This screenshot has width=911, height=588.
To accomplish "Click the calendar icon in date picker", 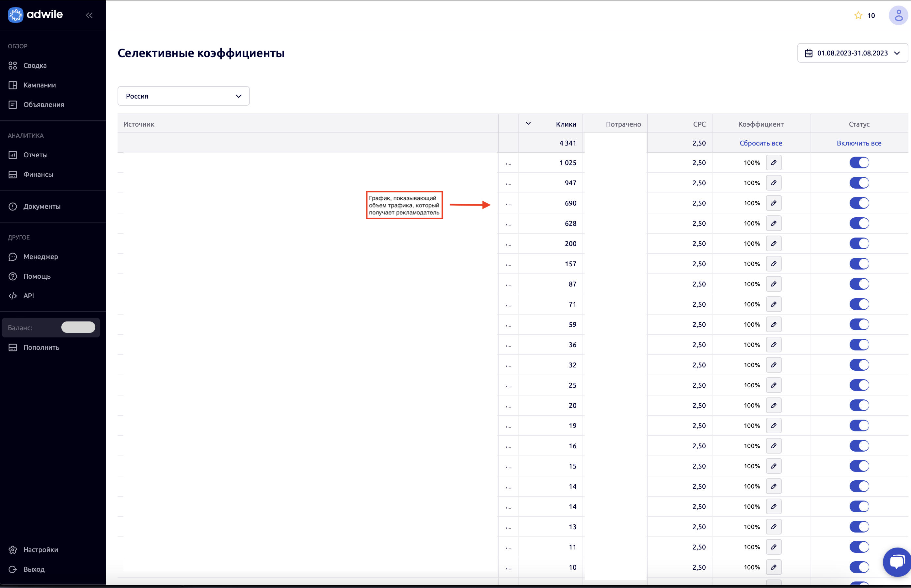I will (x=808, y=53).
